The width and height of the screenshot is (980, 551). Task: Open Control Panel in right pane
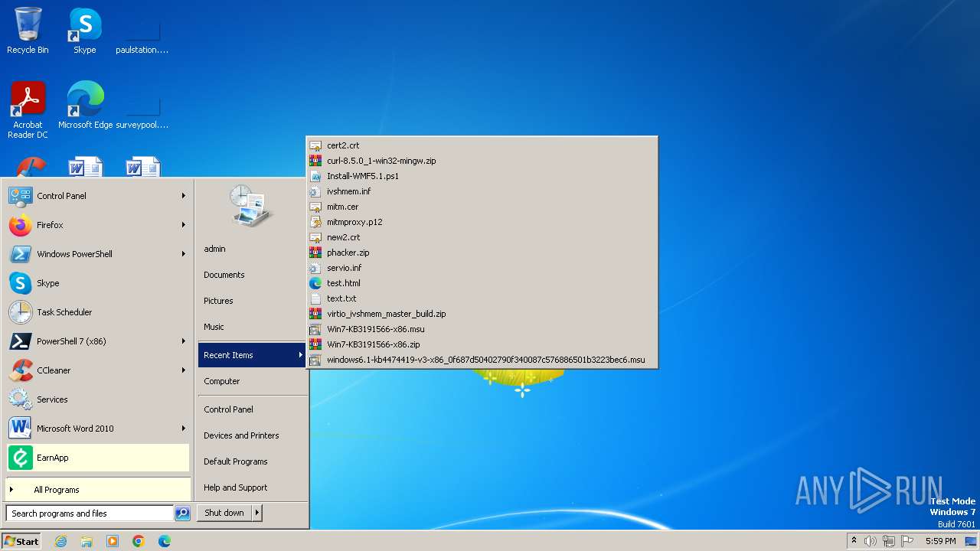pyautogui.click(x=228, y=409)
